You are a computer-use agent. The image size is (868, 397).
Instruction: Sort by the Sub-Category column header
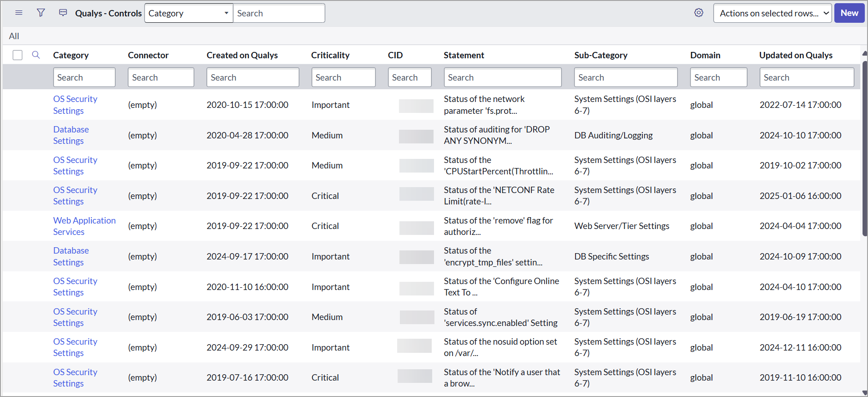point(601,55)
